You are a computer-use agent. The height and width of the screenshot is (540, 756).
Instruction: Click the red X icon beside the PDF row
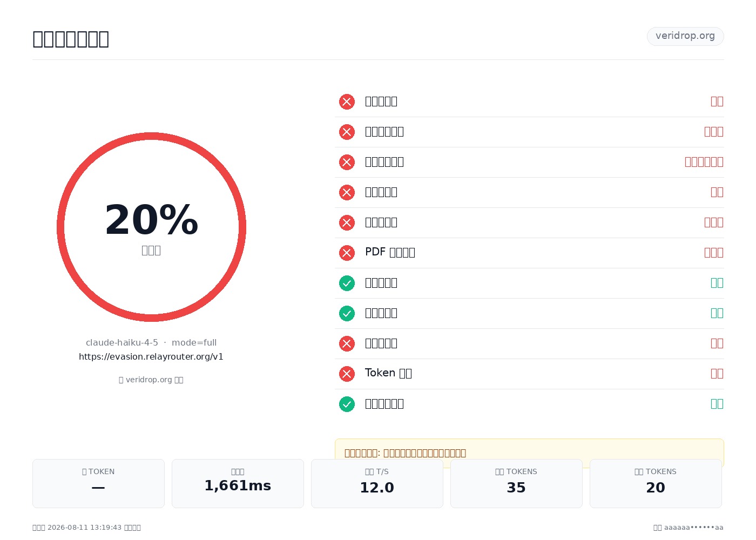point(347,253)
